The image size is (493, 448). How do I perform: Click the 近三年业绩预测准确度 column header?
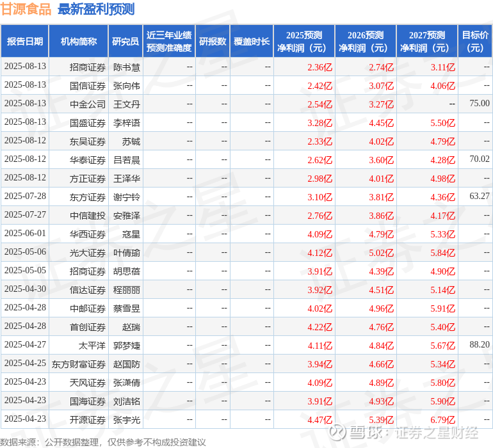pyautogui.click(x=169, y=42)
